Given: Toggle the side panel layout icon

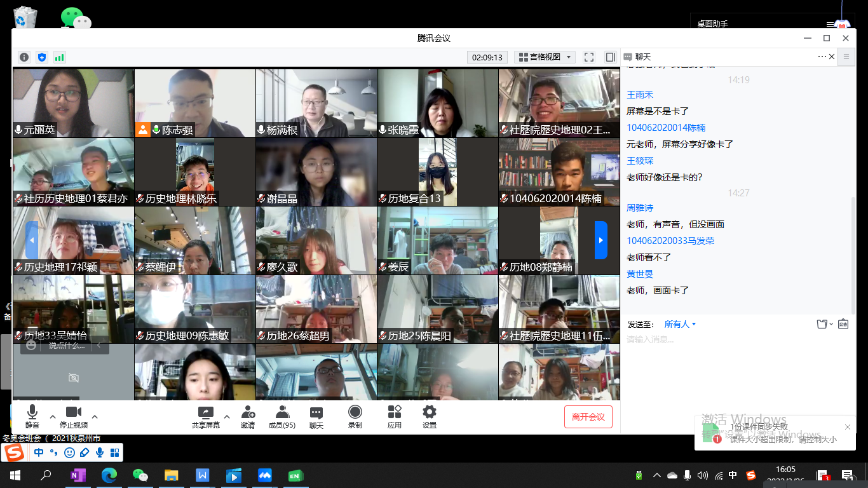Looking at the screenshot, I should click(x=611, y=57).
